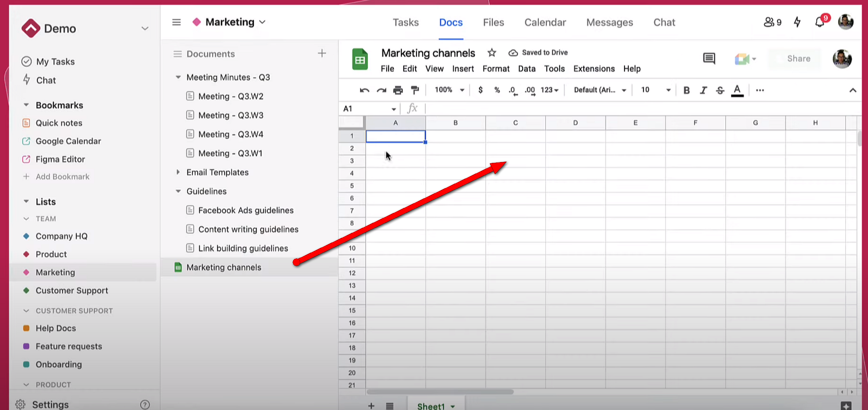Click Add Bookmark

tap(56, 177)
